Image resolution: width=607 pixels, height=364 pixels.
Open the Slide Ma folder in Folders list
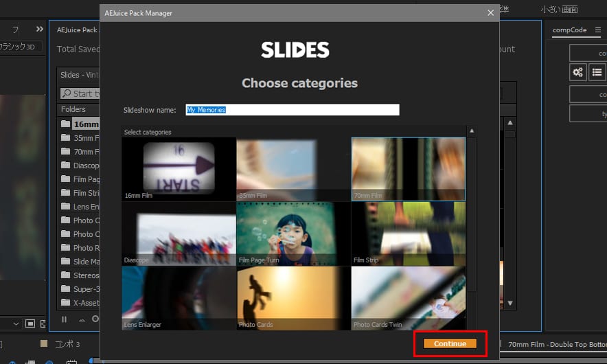pyautogui.click(x=80, y=262)
